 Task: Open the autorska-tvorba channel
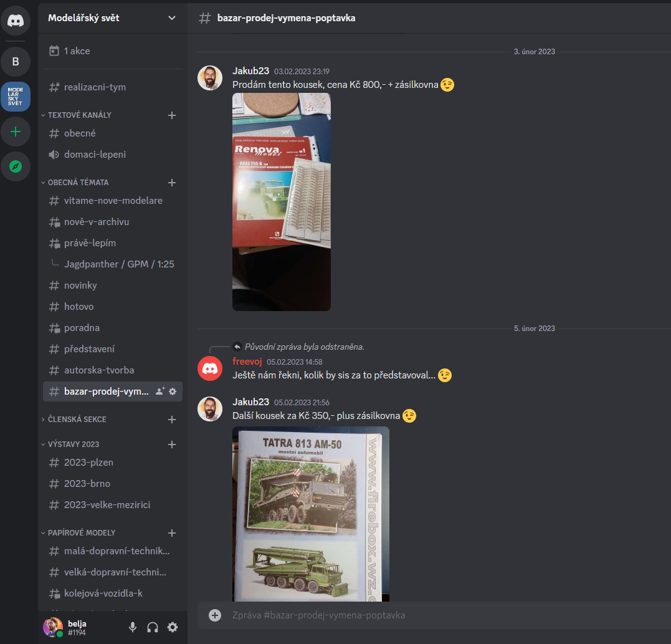tap(113, 370)
